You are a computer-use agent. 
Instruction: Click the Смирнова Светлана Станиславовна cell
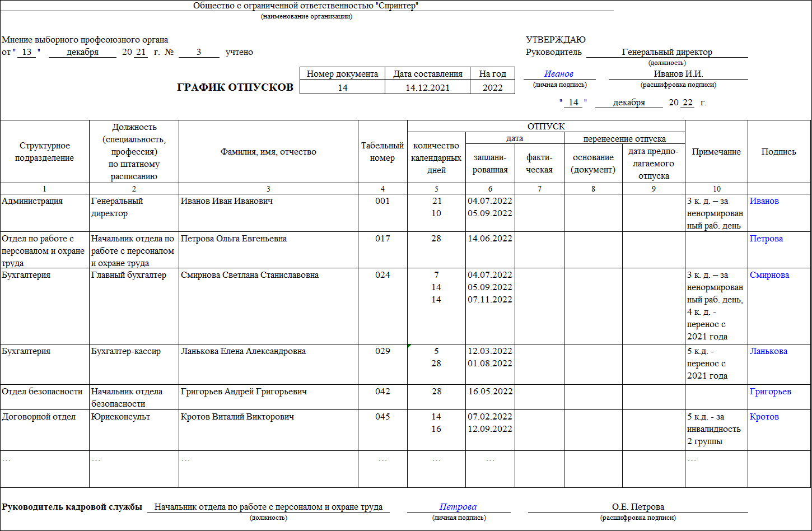pos(268,306)
